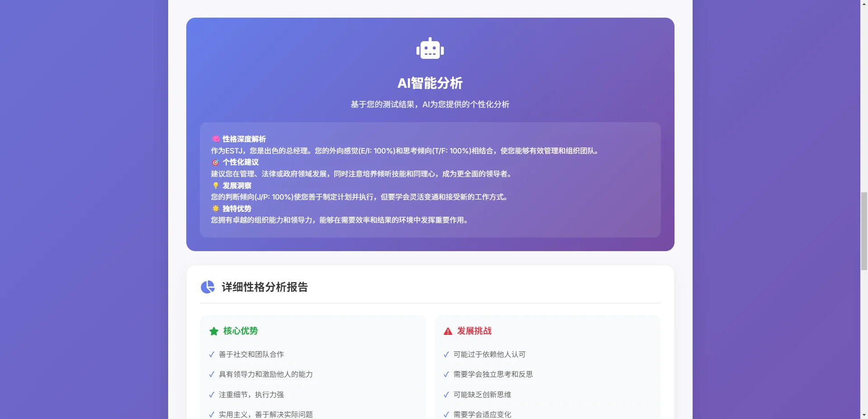Screen dimensions: 868x419
Task: Click the text 需要学会独立思考和反思
Action: coord(493,374)
